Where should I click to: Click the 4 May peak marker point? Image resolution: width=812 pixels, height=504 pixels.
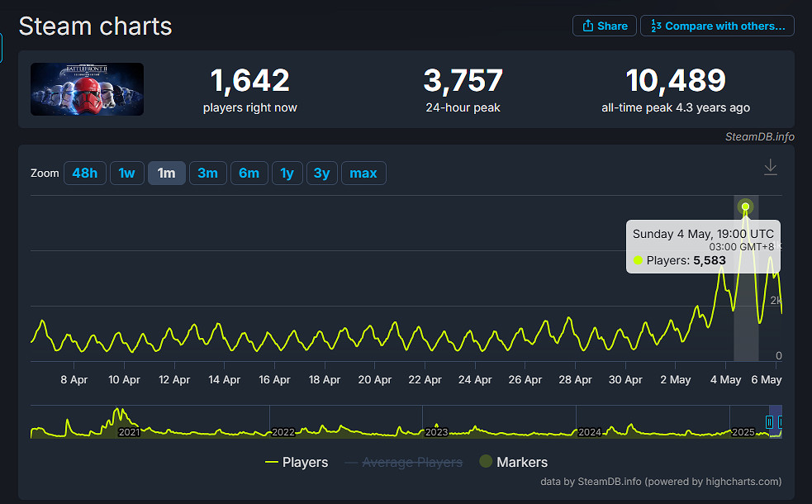click(746, 207)
